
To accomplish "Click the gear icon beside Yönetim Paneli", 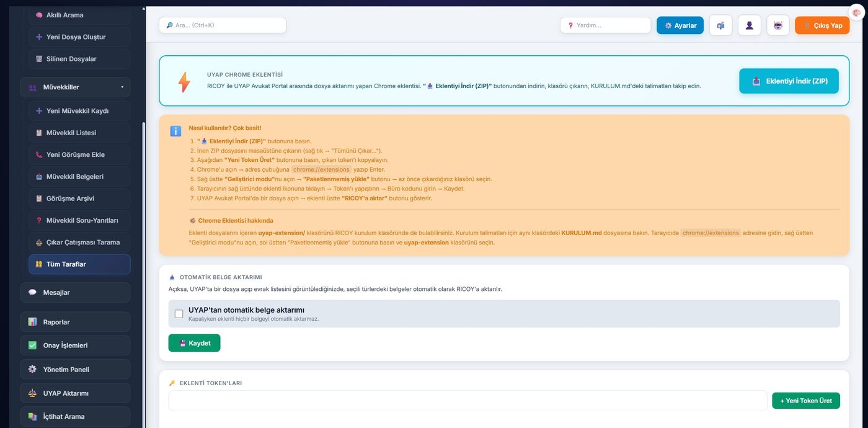I will (32, 369).
